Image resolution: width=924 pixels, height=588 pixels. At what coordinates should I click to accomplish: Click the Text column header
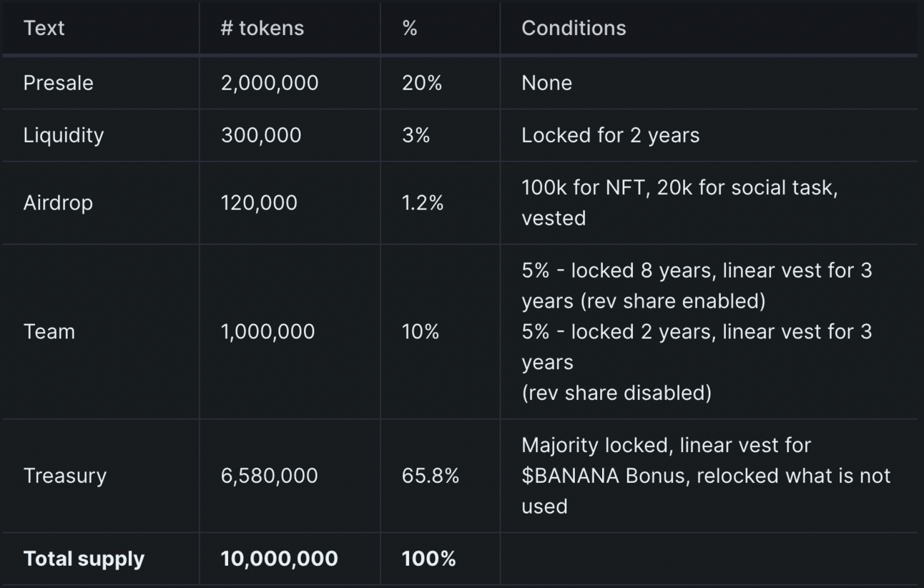(44, 28)
